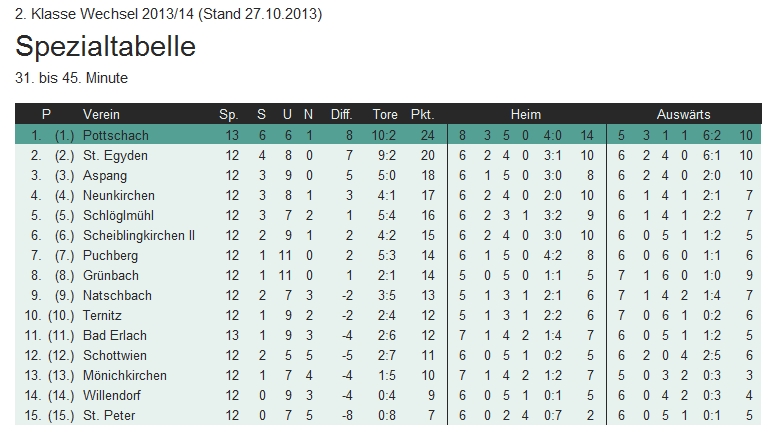Click the Ternitz team name
The width and height of the screenshot is (776, 432).
click(x=104, y=315)
